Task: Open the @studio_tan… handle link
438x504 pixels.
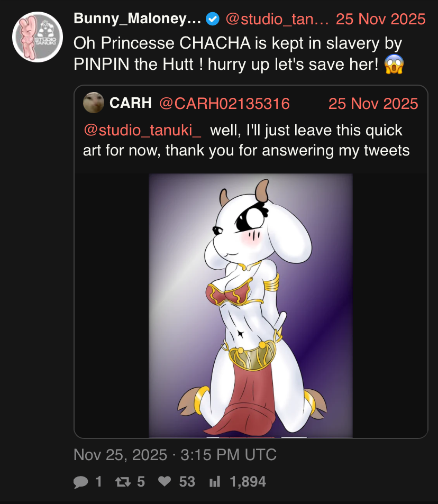Action: [x=277, y=19]
